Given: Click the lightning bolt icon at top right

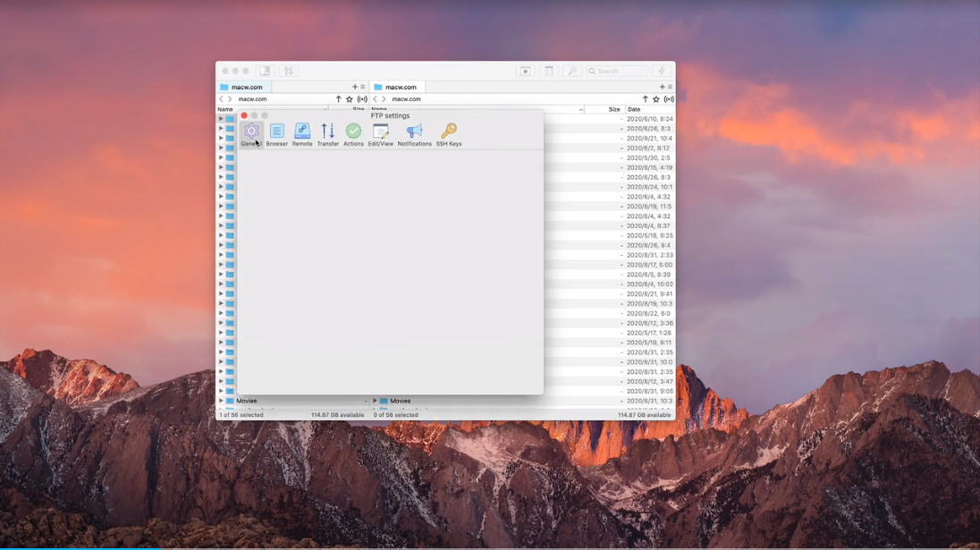Looking at the screenshot, I should (661, 70).
